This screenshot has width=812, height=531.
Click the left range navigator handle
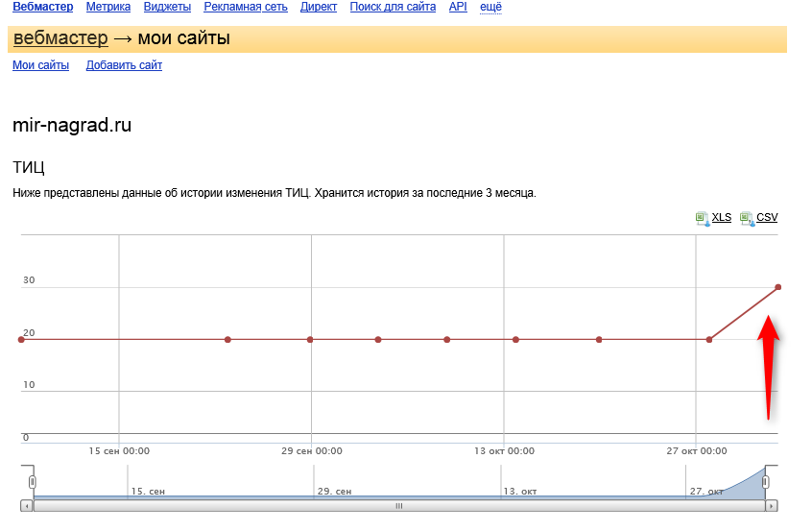tap(32, 482)
